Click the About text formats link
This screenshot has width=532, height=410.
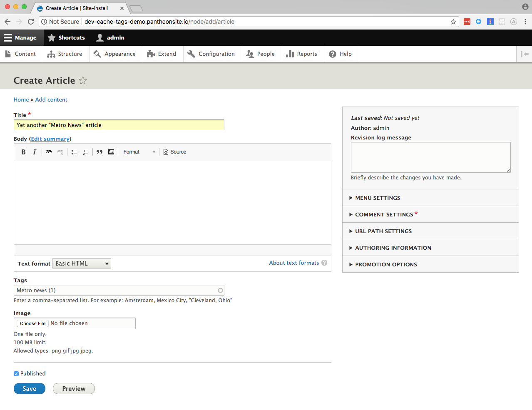tap(293, 263)
